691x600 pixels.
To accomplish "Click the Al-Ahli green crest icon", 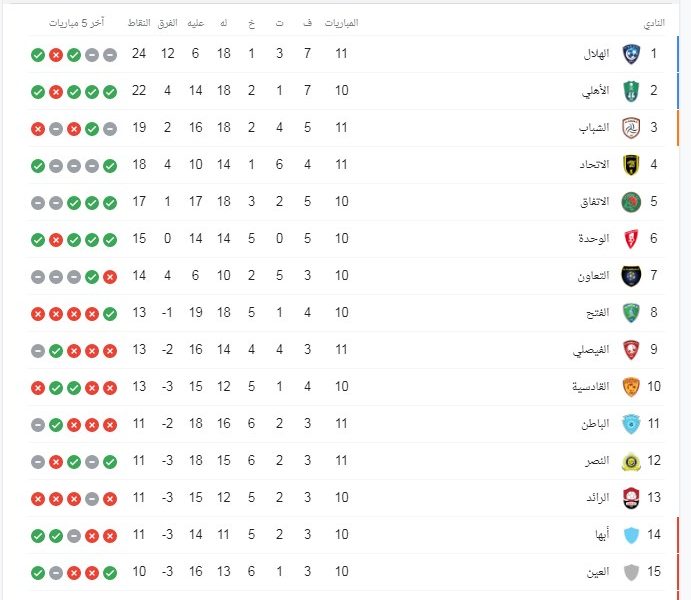I will pyautogui.click(x=631, y=91).
